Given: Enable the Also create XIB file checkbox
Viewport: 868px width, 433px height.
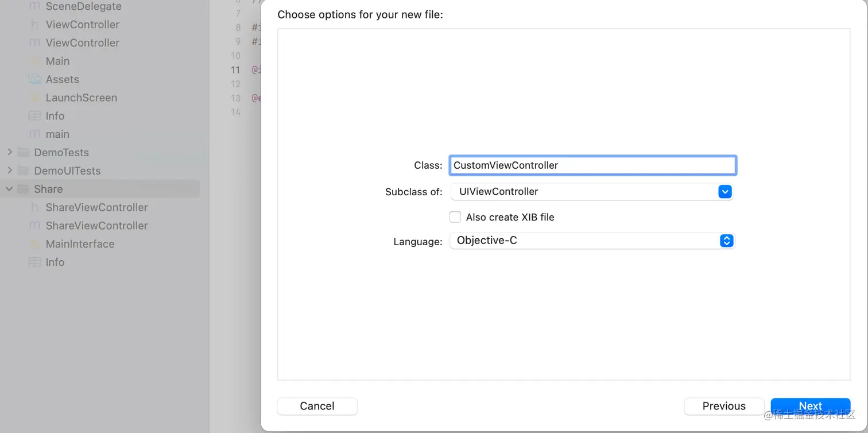Looking at the screenshot, I should click(455, 217).
